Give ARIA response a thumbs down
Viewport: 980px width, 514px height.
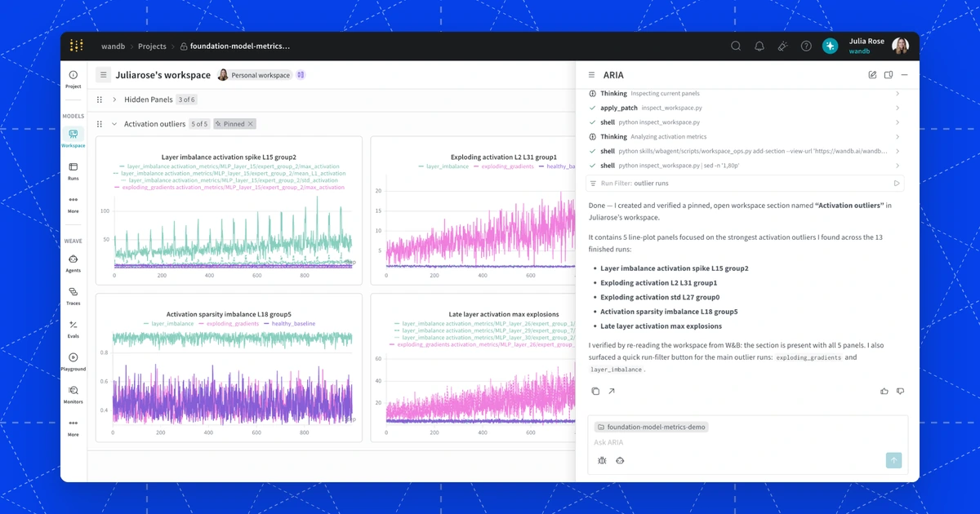point(901,392)
